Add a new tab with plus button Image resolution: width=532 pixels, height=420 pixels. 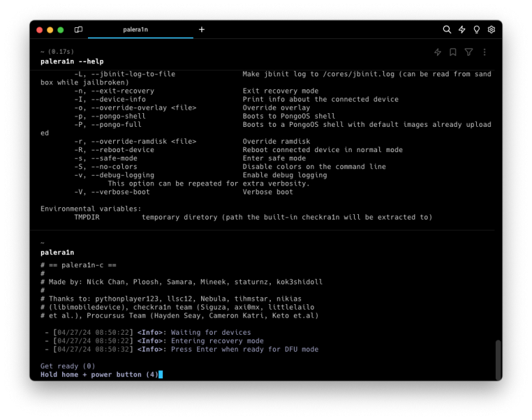click(201, 29)
